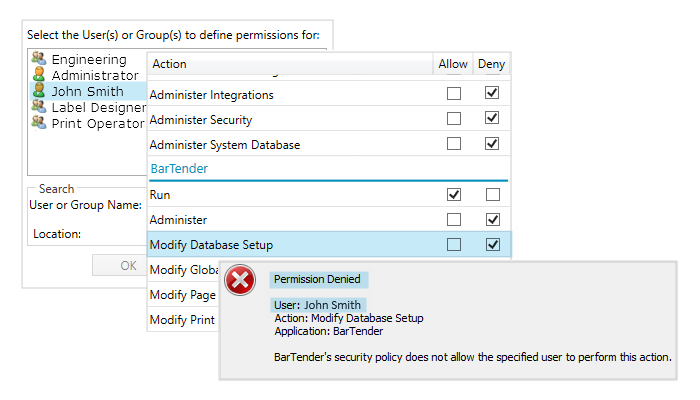Toggle Allow for Modify Database Setup
Image resolution: width=700 pixels, height=400 pixels.
point(454,244)
